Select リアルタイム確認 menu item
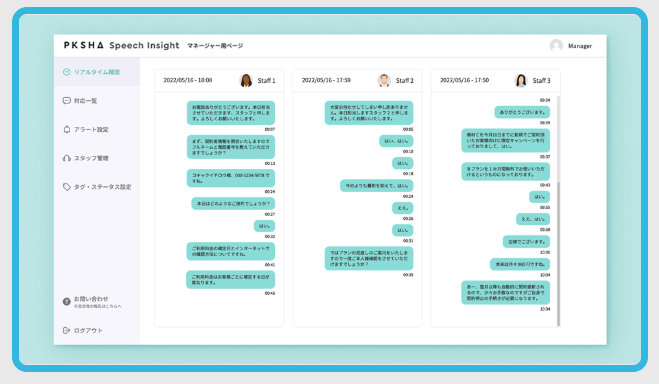This screenshot has width=659, height=384. click(97, 72)
